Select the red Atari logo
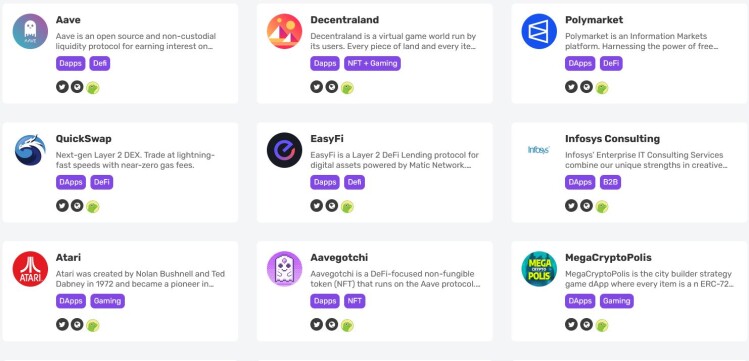 click(30, 269)
